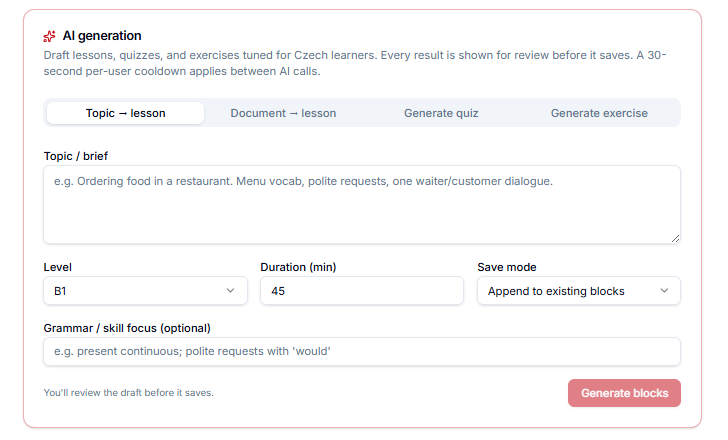The image size is (728, 440).
Task: Click the 'AI generation' heading text
Action: 102,36
